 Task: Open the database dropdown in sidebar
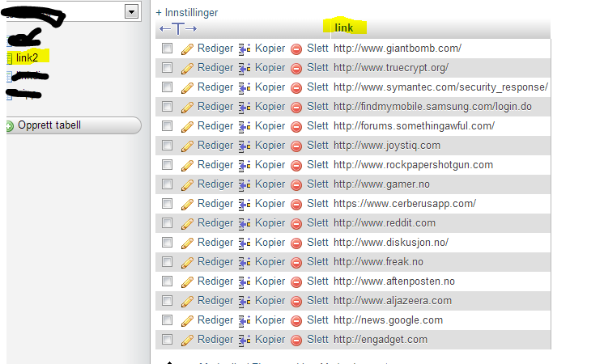tap(131, 11)
